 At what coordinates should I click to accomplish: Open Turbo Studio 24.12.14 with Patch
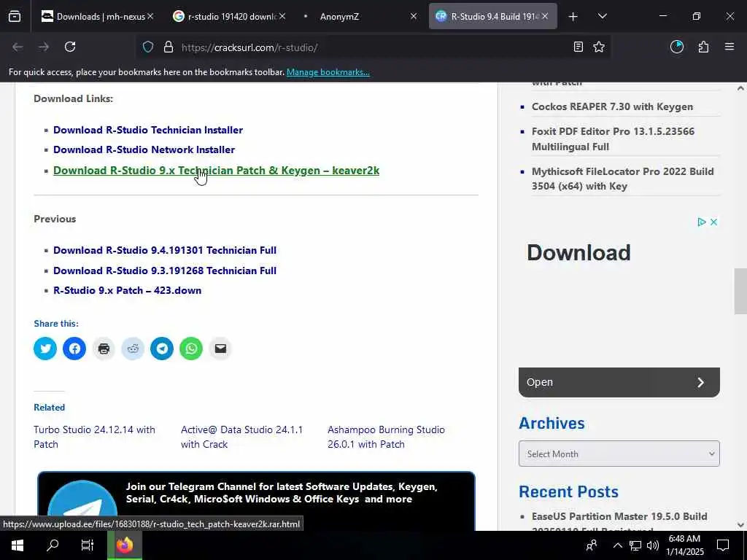tap(94, 437)
